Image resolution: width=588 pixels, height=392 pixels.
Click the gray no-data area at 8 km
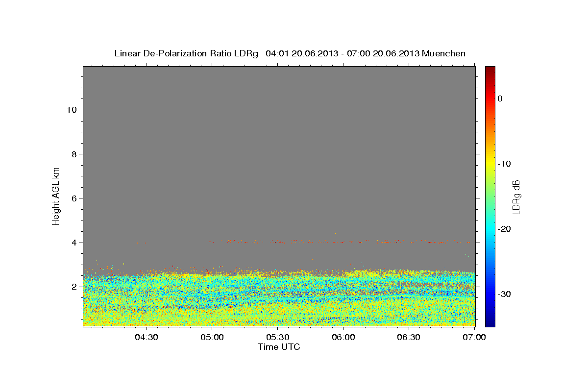tap(279, 154)
